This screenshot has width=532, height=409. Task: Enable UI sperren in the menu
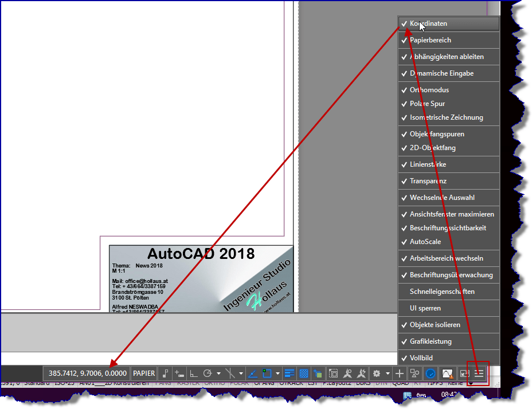tap(448, 308)
